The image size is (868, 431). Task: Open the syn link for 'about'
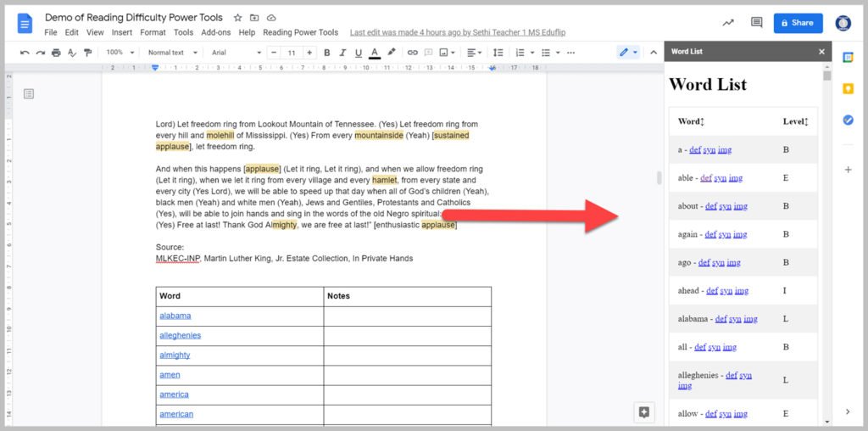(x=726, y=206)
